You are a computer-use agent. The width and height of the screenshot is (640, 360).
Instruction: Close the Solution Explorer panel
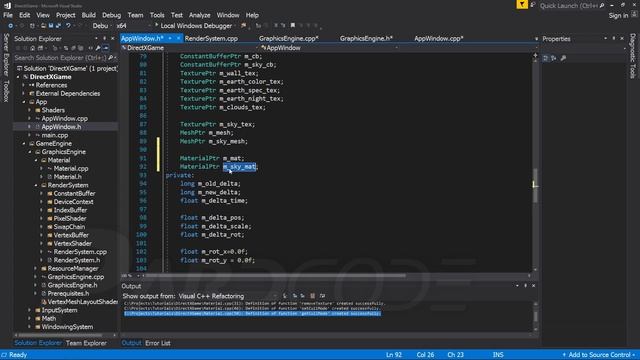pos(113,38)
